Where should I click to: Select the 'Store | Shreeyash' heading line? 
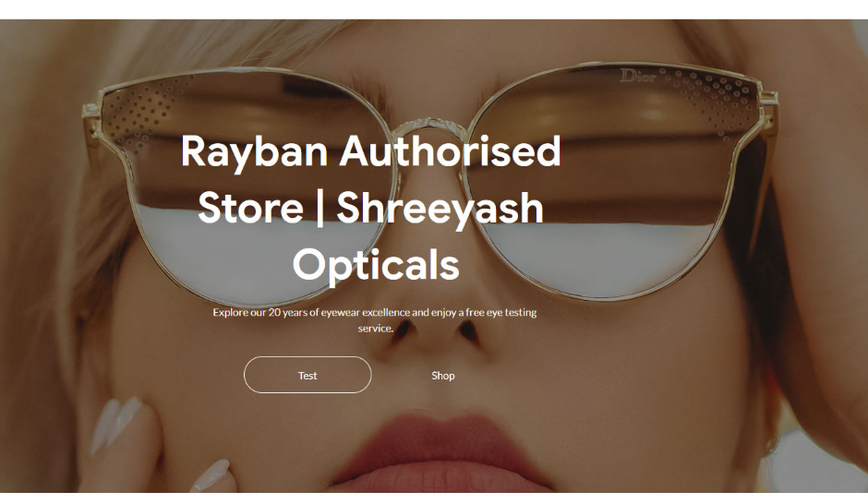[x=370, y=209]
